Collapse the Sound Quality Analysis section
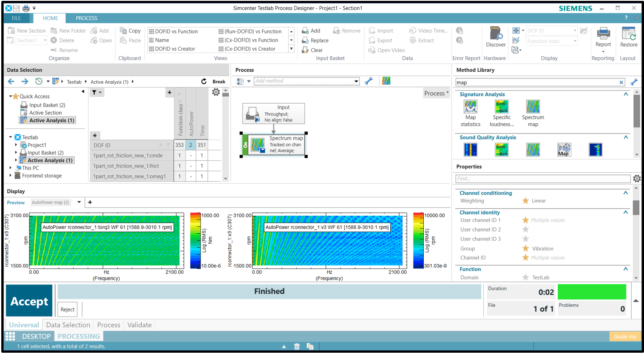The height and width of the screenshot is (354, 644). [x=626, y=137]
